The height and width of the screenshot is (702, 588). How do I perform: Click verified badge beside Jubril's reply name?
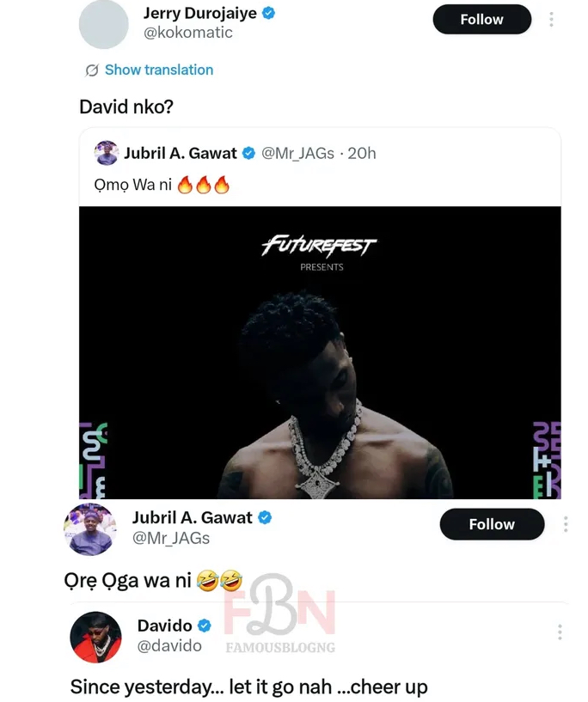(266, 517)
